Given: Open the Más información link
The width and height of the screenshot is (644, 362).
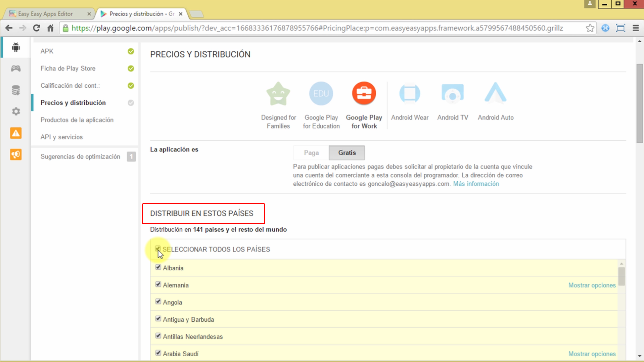Looking at the screenshot, I should [x=476, y=184].
